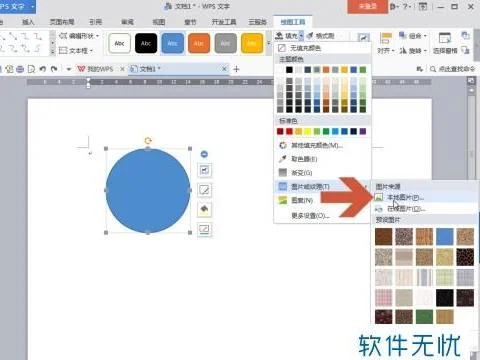The image size is (480, 360).
Task: Apply the white Abc shape style preset
Action: (119, 43)
